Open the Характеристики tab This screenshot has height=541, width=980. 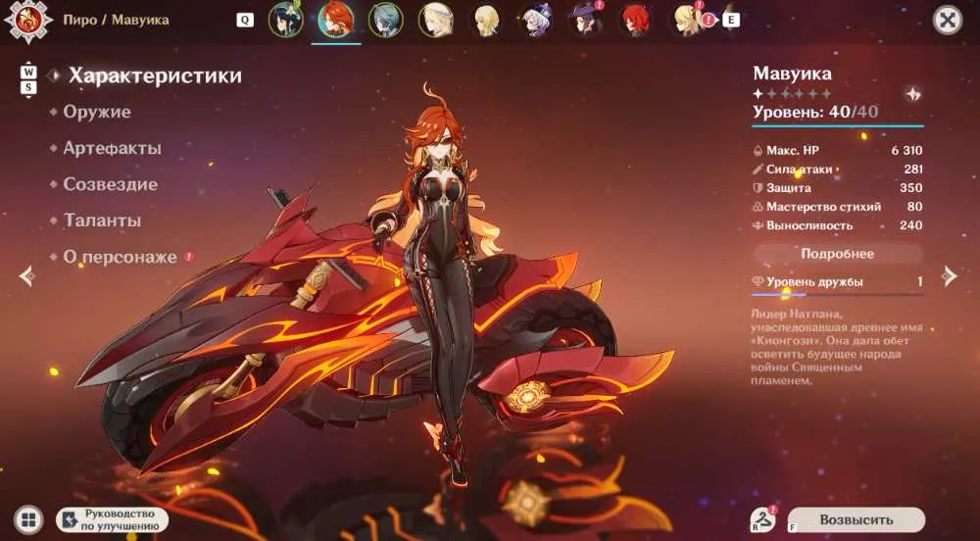[x=155, y=75]
